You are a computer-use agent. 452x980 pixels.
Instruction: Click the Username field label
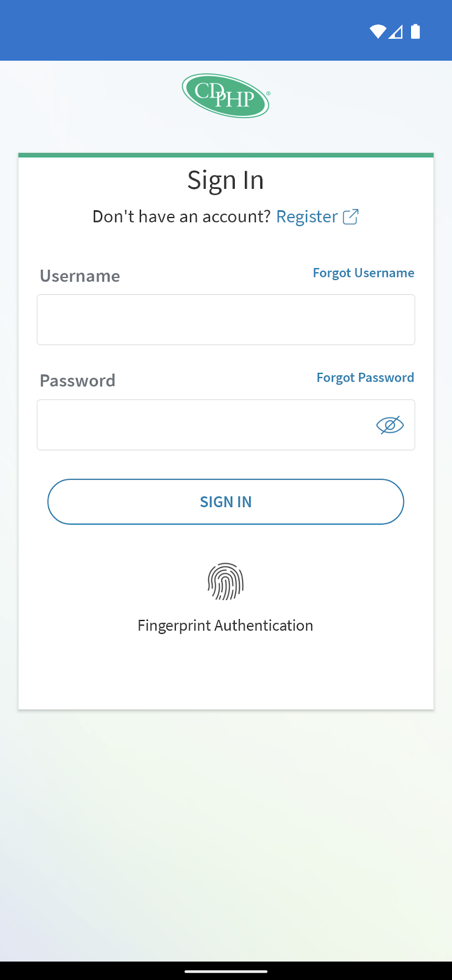click(80, 276)
